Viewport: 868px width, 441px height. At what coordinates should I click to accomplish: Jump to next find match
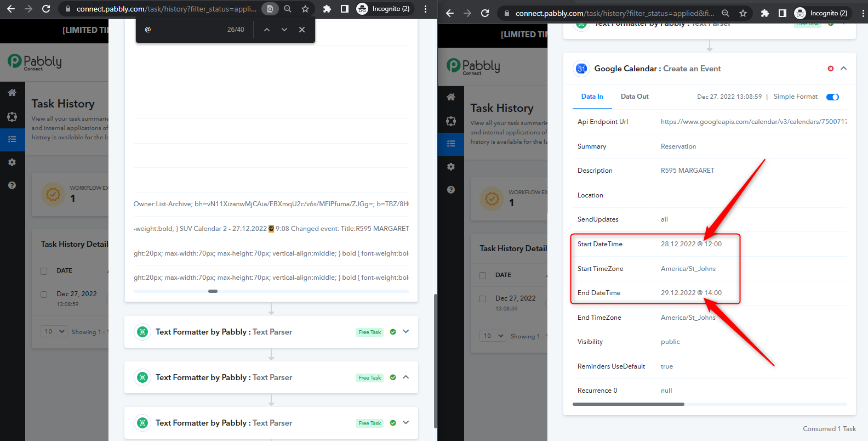click(284, 30)
